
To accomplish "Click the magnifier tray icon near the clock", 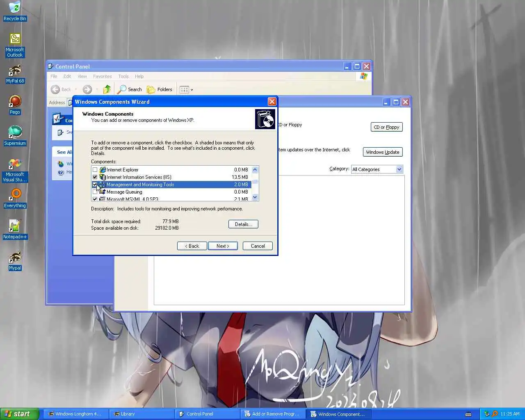I will tap(495, 414).
